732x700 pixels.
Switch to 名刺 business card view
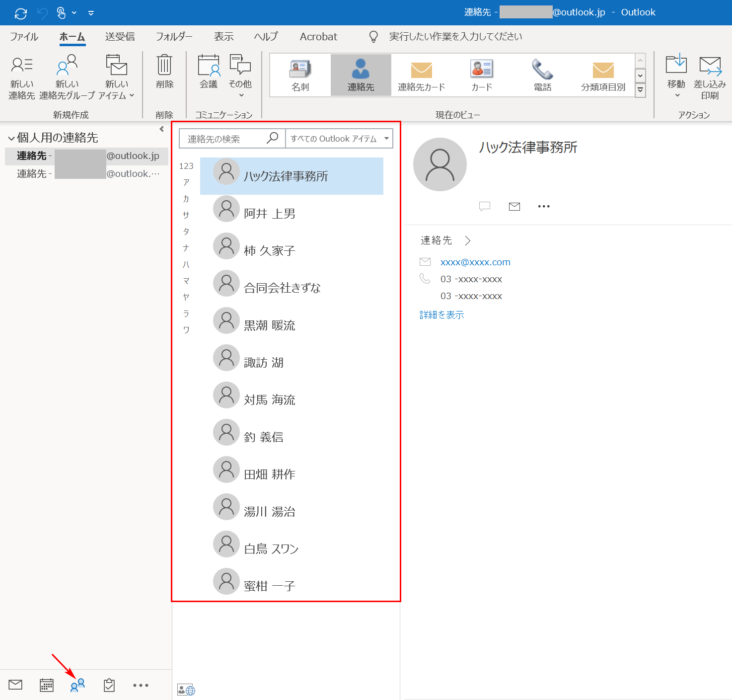[x=300, y=75]
